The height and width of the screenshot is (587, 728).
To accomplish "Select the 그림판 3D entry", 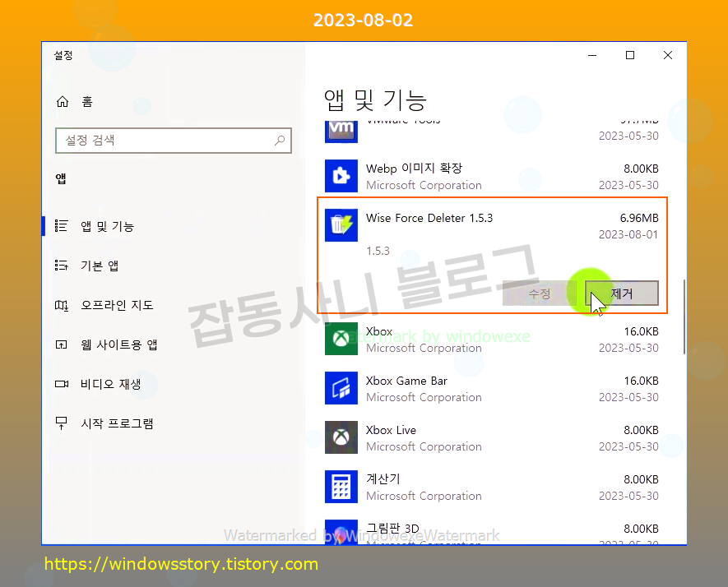I will pyautogui.click(x=492, y=532).
